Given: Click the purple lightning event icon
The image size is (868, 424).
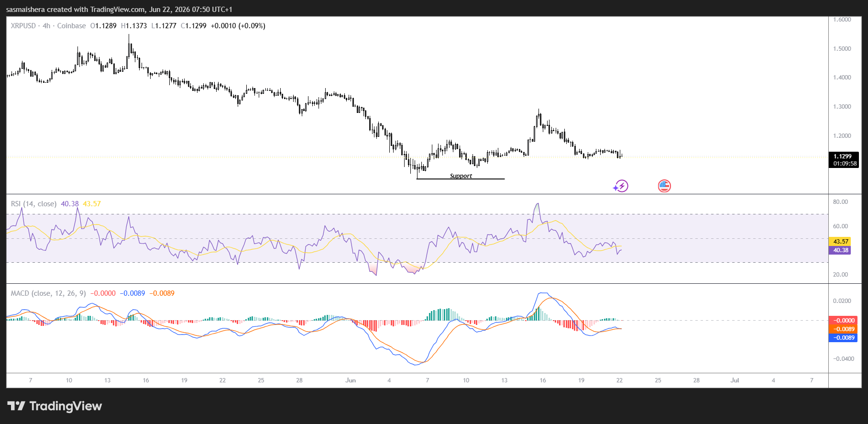Looking at the screenshot, I should tap(621, 186).
